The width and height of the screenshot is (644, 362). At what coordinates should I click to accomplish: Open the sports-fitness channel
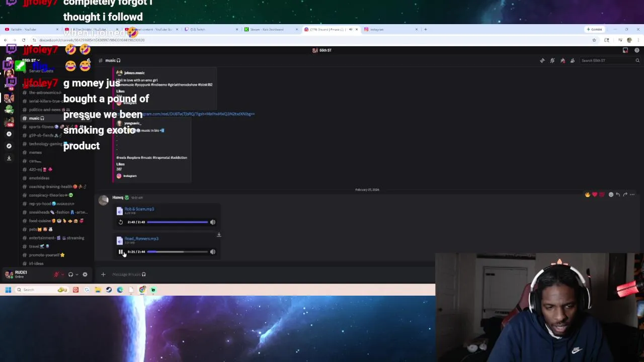[x=56, y=127]
